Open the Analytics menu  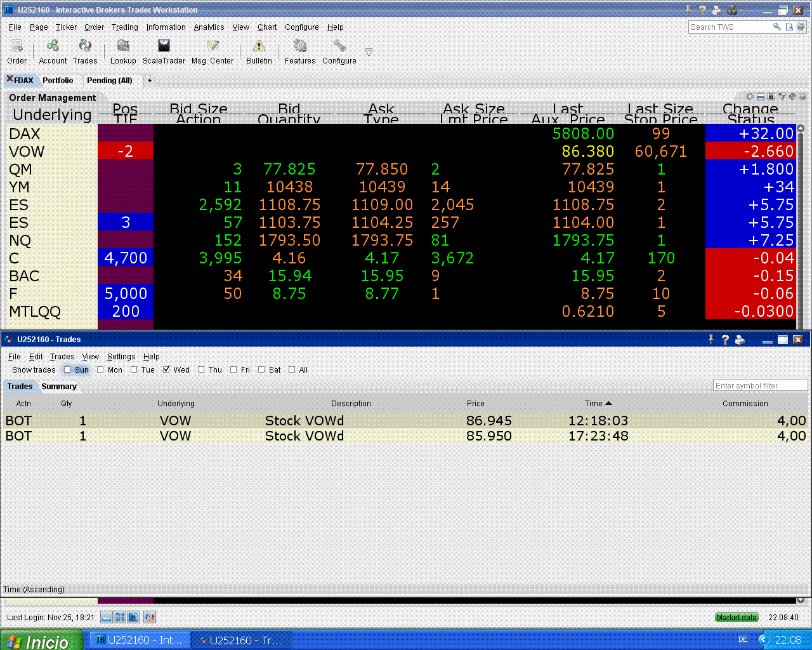pyautogui.click(x=209, y=27)
